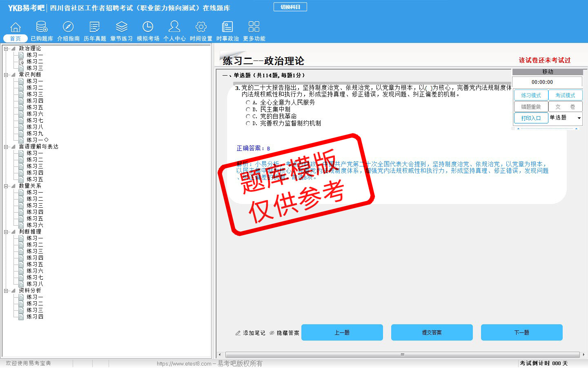Viewport: 588px width, 368px height.
Task: Collapse the 常识判断 tree node
Action: (6, 75)
